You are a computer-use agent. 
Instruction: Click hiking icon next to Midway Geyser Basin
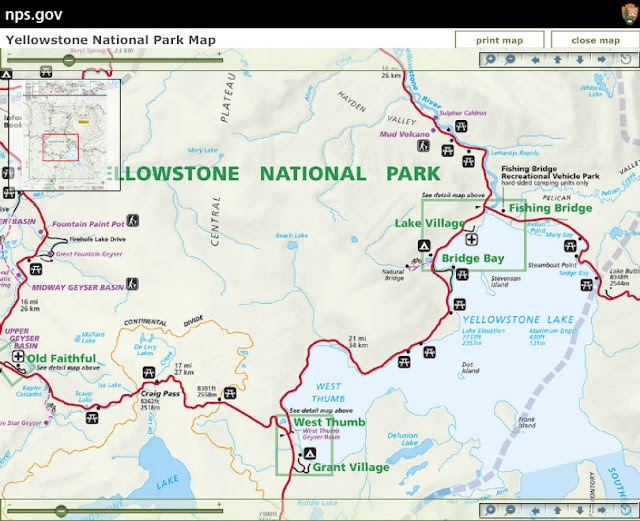pos(132,284)
